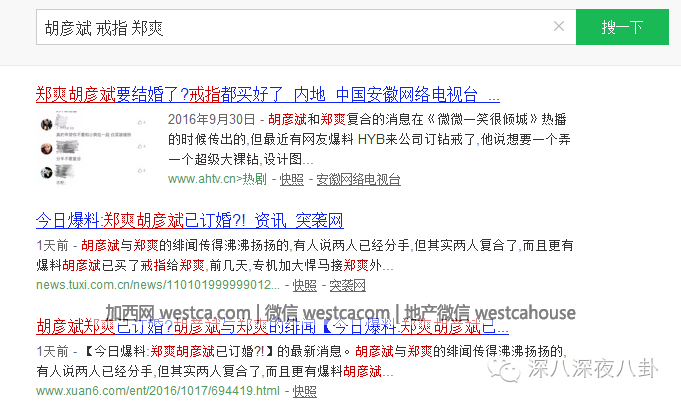Open the 安徽网络电视台 site link
This screenshot has height=402, width=681.
click(x=358, y=180)
